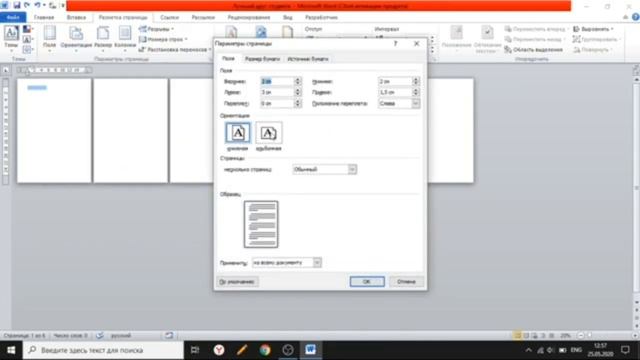This screenshot has height=360, width=640.
Task: Click the Word Help question mark icon
Action: [636, 17]
